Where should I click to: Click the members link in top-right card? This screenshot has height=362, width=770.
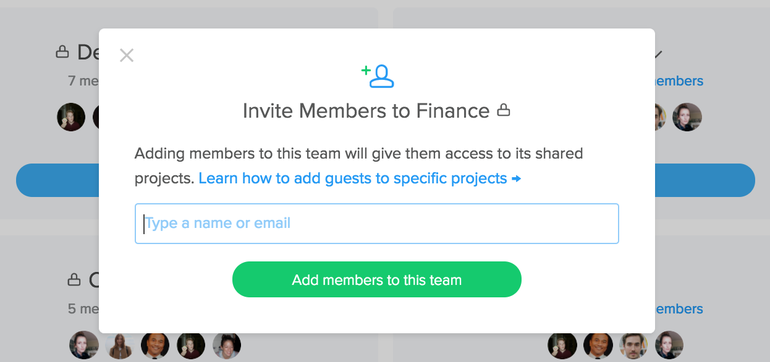(x=679, y=81)
